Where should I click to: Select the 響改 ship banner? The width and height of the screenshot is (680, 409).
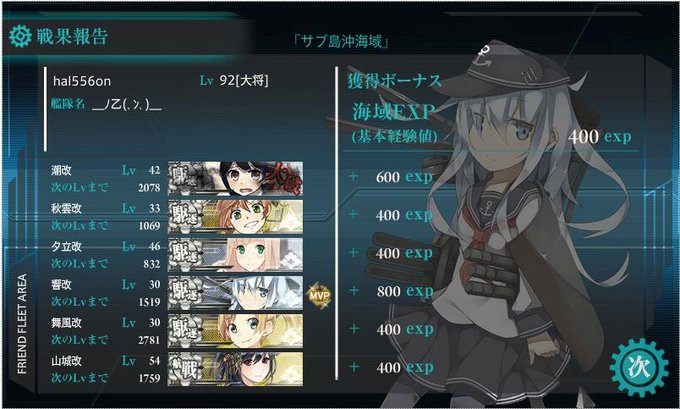235,293
